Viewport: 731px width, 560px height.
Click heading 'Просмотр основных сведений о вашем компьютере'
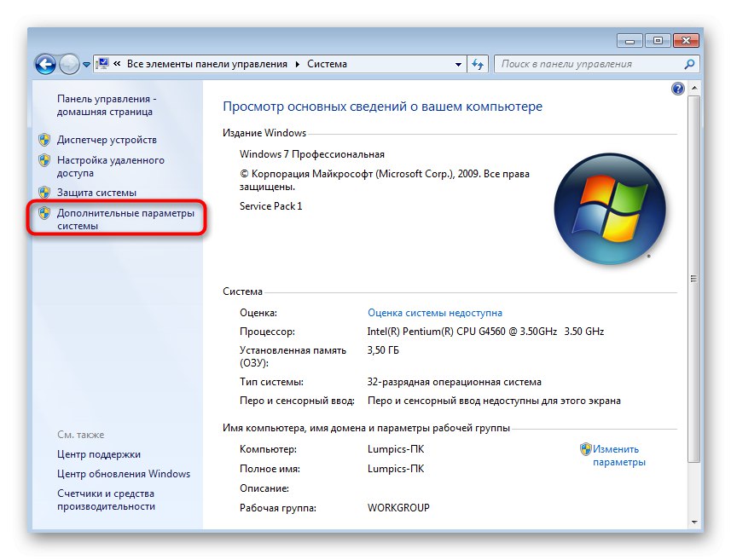[x=383, y=107]
